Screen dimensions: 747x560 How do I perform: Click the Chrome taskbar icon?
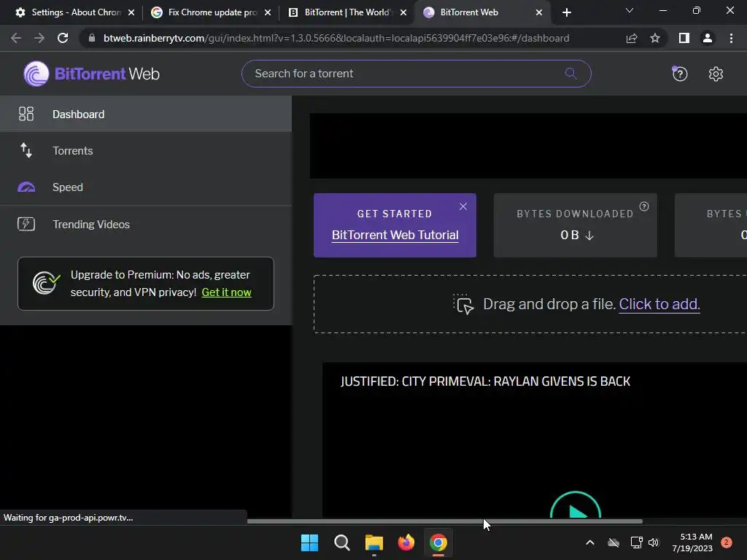(x=438, y=542)
